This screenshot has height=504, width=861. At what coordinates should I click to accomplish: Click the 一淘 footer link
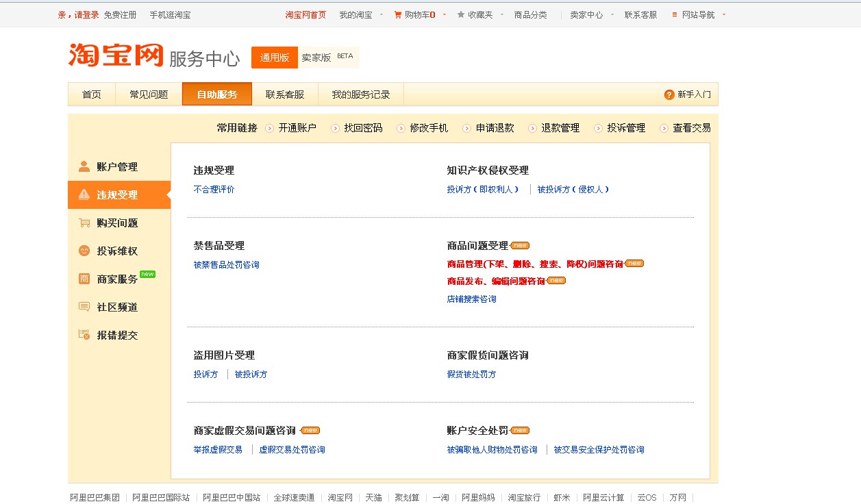[x=441, y=498]
